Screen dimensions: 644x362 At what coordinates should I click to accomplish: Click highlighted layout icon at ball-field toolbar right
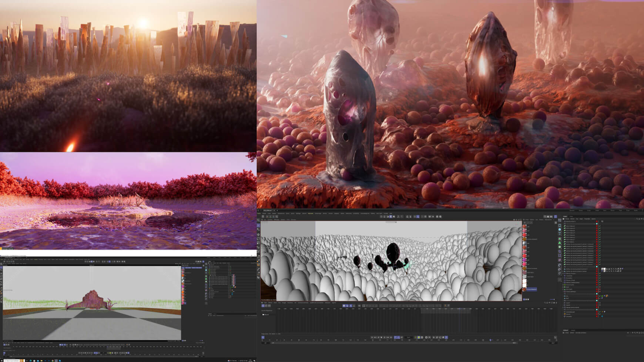click(556, 216)
